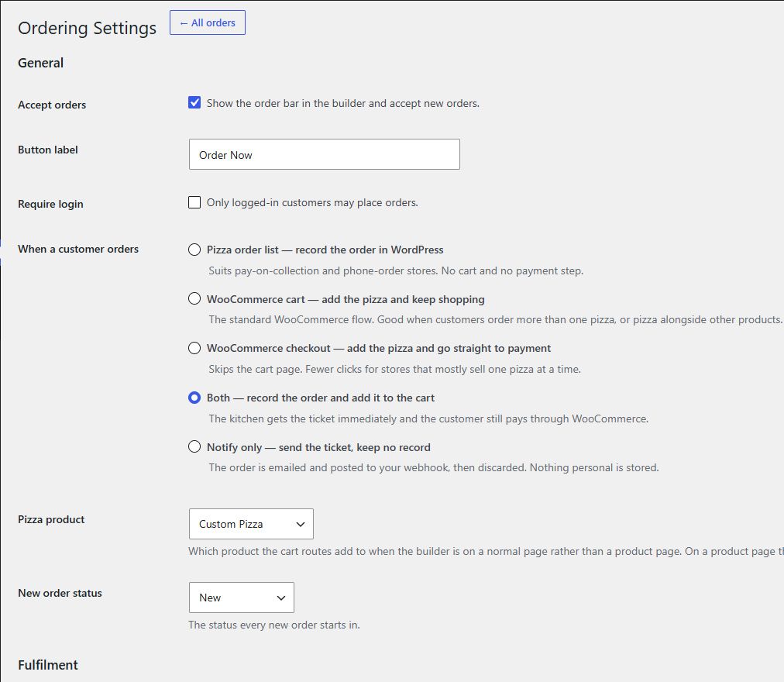Click 'Require login' row label

pyautogui.click(x=50, y=204)
